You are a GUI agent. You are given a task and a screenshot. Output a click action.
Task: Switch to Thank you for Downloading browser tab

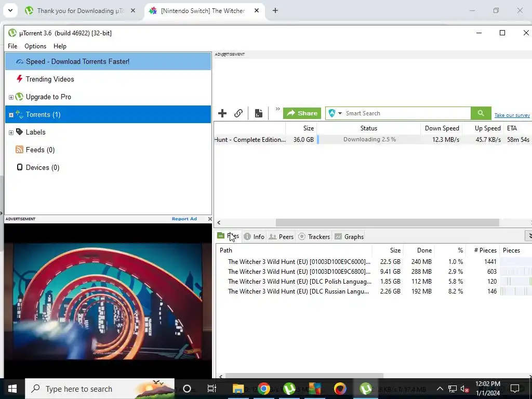(81, 10)
